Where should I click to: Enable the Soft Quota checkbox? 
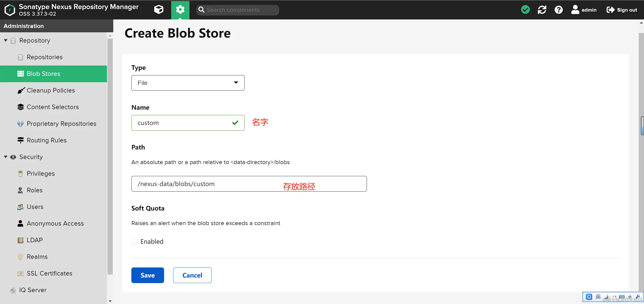(134, 241)
